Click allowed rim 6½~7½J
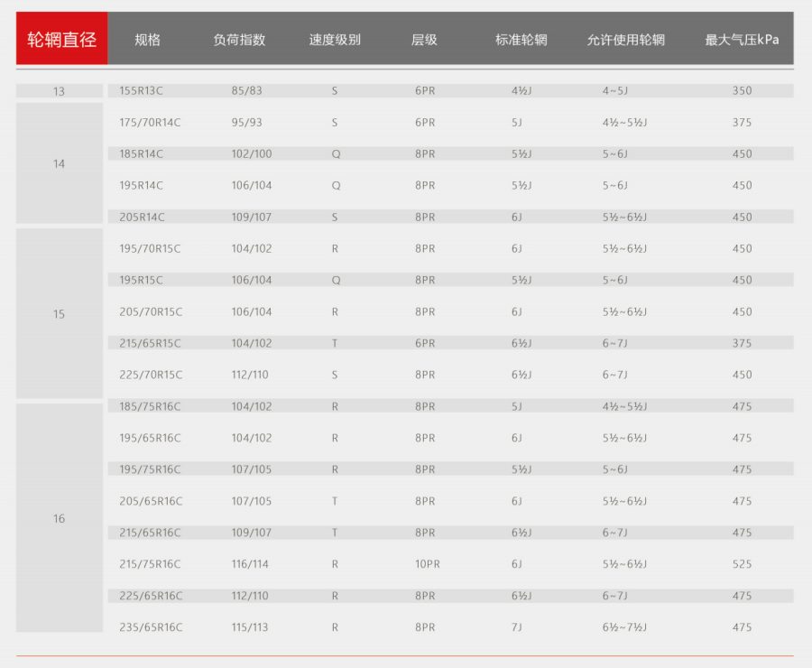This screenshot has height=668, width=812. click(x=624, y=627)
